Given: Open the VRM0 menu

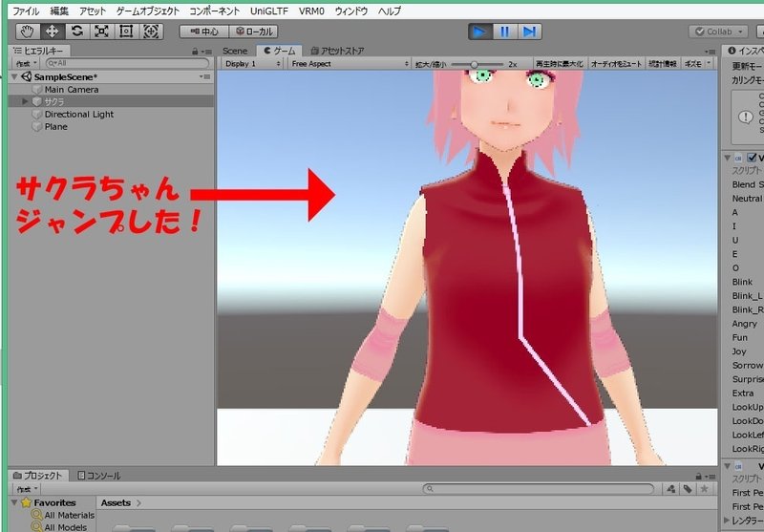Looking at the screenshot, I should (x=311, y=11).
